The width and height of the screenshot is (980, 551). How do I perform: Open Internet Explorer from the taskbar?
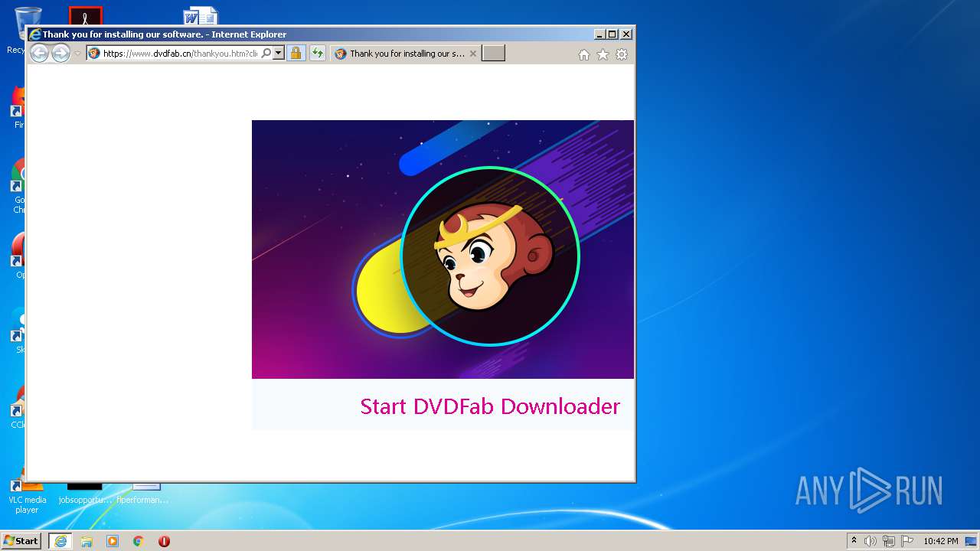point(60,541)
